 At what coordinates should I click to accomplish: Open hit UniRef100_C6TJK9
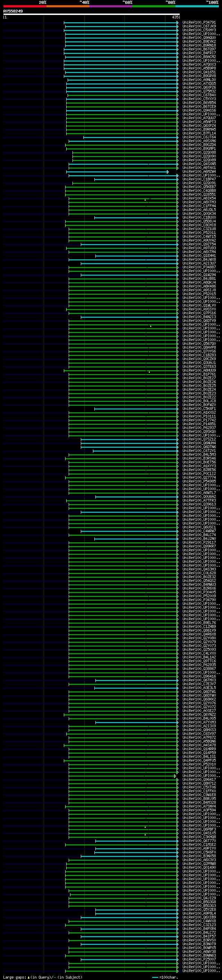(199, 26)
